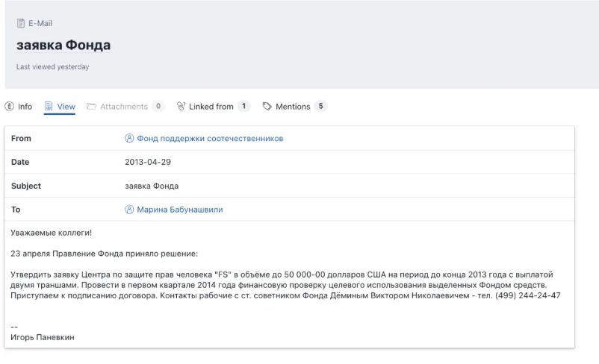599x364 pixels.
Task: Click the Mentions count badge 5
Action: (321, 106)
